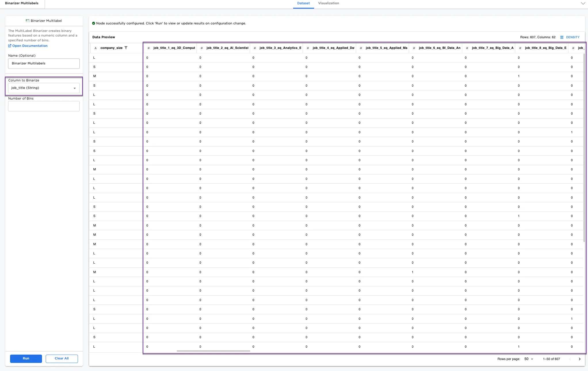Click the horizontal scrollbar under the data table
Image resolution: width=588 pixels, height=371 pixels.
click(x=213, y=351)
